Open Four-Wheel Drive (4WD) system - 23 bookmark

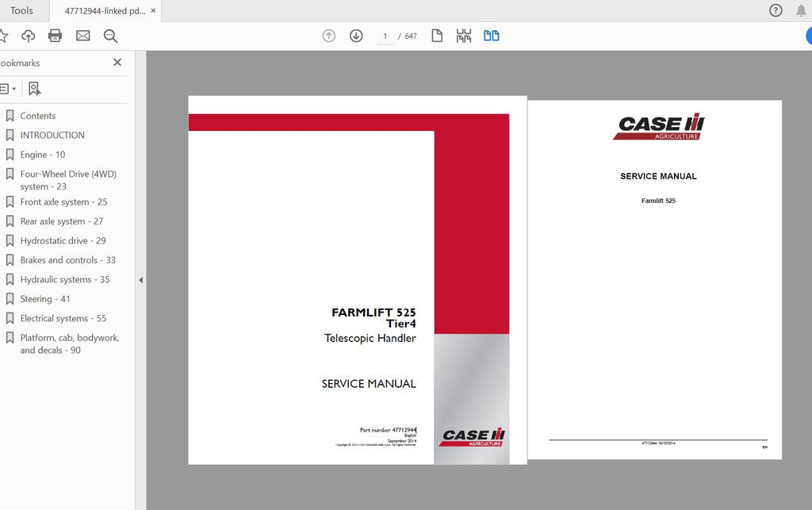[x=68, y=180]
